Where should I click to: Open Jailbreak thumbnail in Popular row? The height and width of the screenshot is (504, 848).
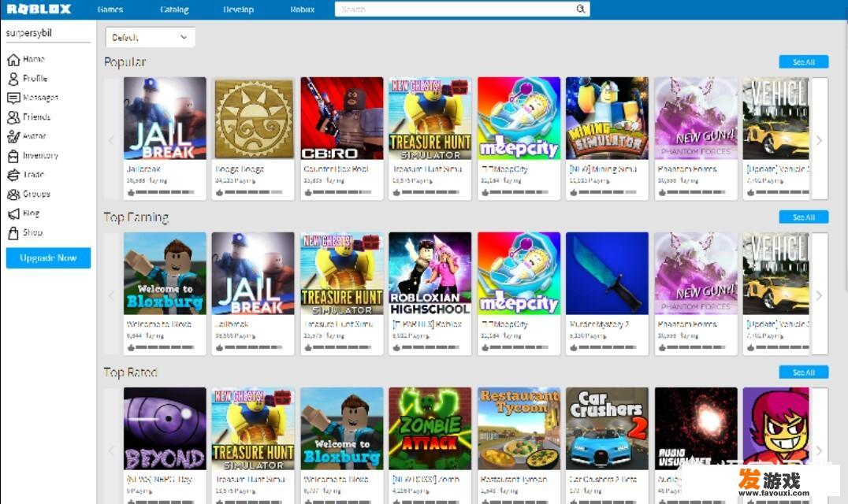[x=165, y=118]
